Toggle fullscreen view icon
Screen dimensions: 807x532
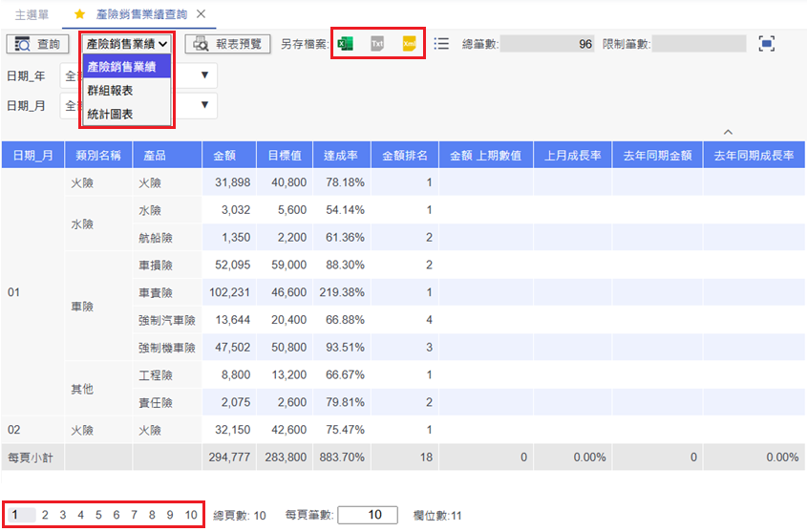pos(766,44)
